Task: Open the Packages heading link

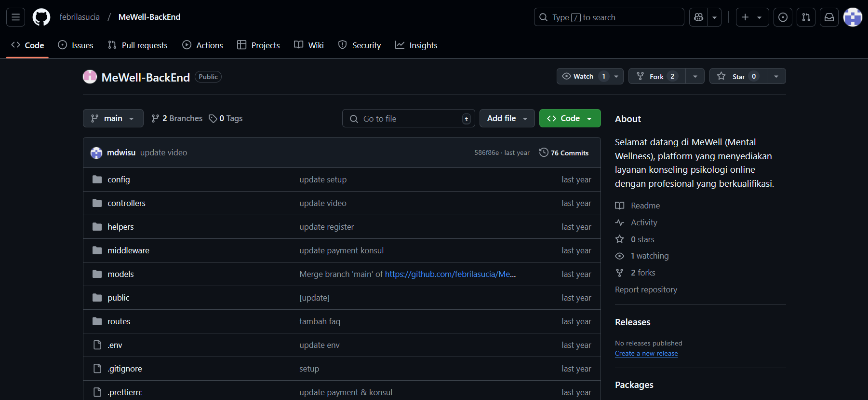Action: [634, 385]
